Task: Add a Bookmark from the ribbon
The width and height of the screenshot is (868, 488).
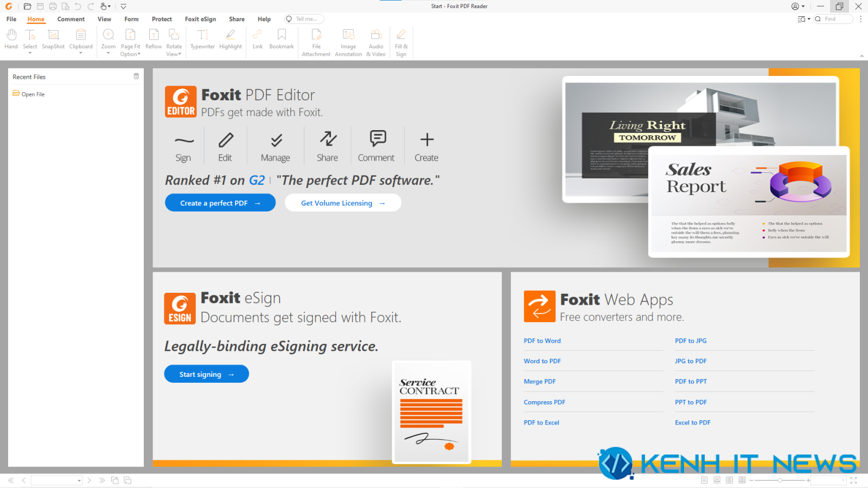Action: coord(282,39)
